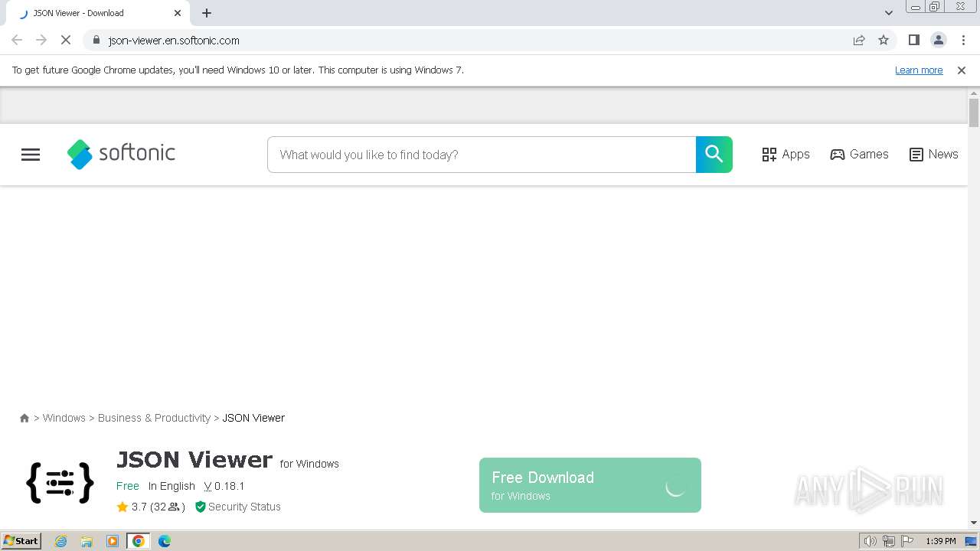Image resolution: width=980 pixels, height=551 pixels.
Task: Click the page vertical scrollbar thumb
Action: point(974,113)
